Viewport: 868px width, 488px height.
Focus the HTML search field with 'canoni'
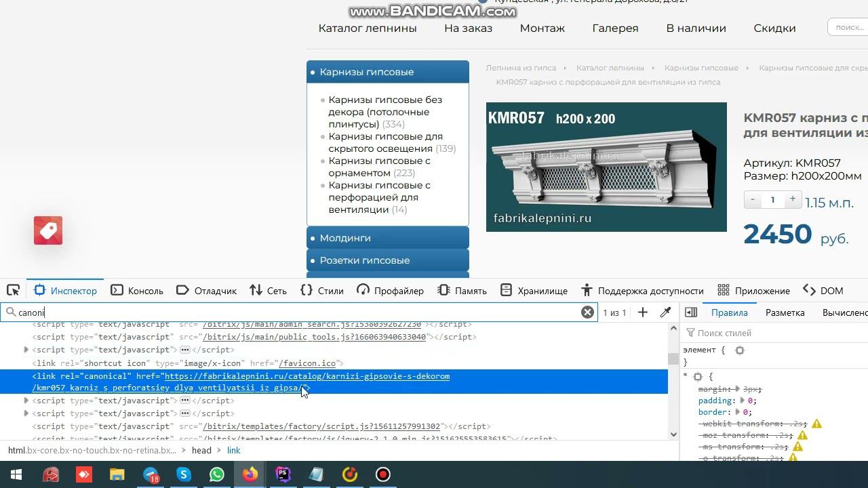pos(298,312)
